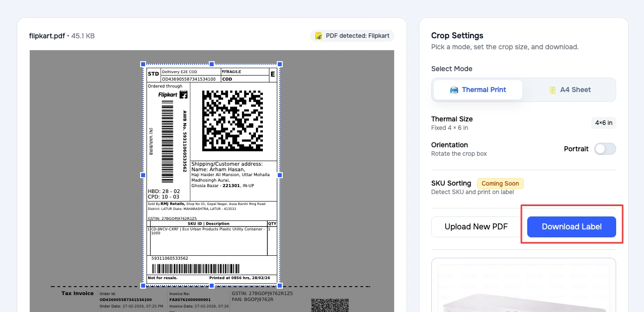Image resolution: width=644 pixels, height=312 pixels.
Task: Click the printer icon on Thermal Print
Action: click(x=454, y=90)
